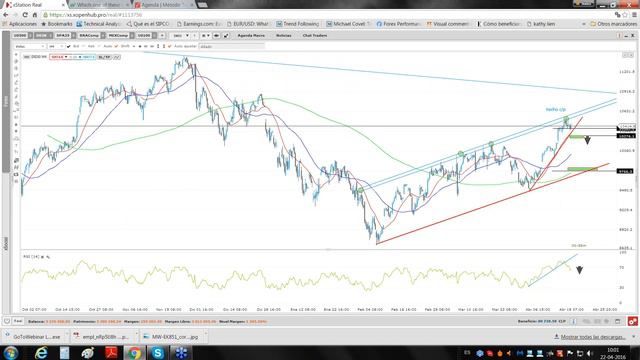The width and height of the screenshot is (640, 360).
Task: Toggle the Bid price checkbox
Action: coord(69,47)
